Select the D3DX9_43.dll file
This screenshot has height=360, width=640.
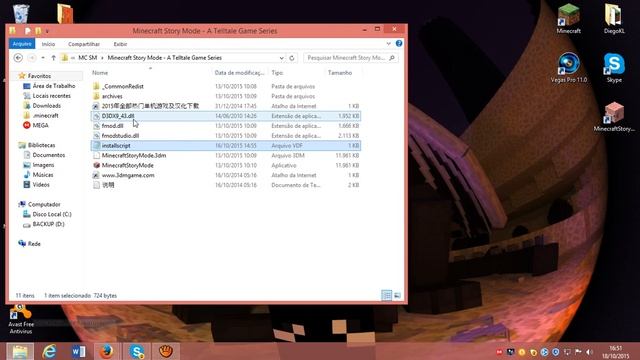pyautogui.click(x=226, y=116)
